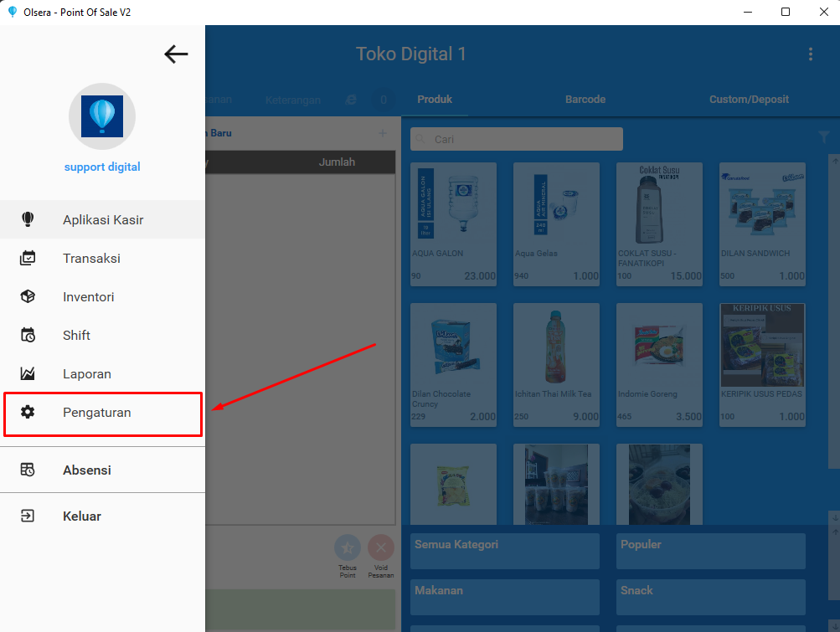
Task: Open the product filter funnel icon
Action: pyautogui.click(x=824, y=137)
